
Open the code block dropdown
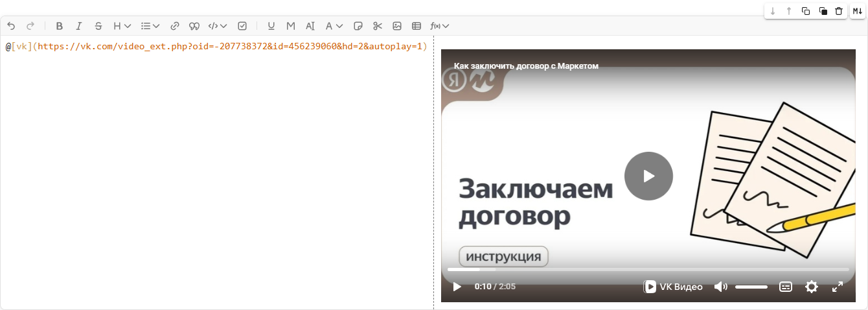pyautogui.click(x=218, y=26)
